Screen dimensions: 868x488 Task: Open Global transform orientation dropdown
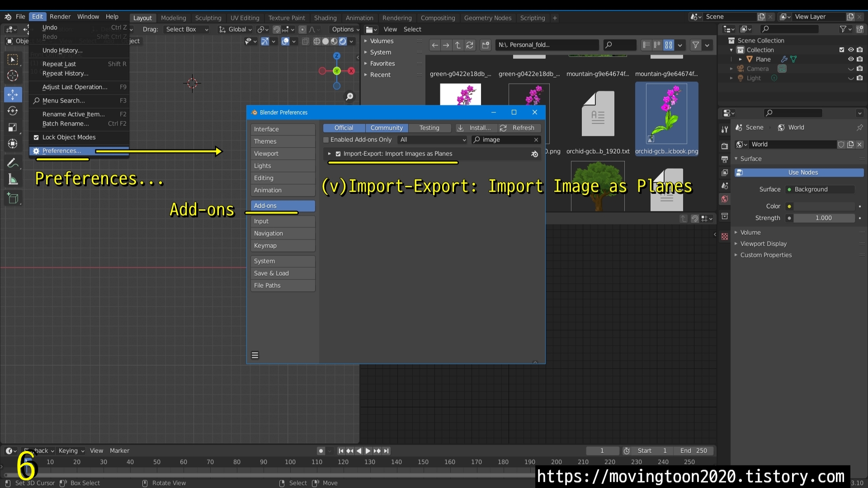coord(236,29)
